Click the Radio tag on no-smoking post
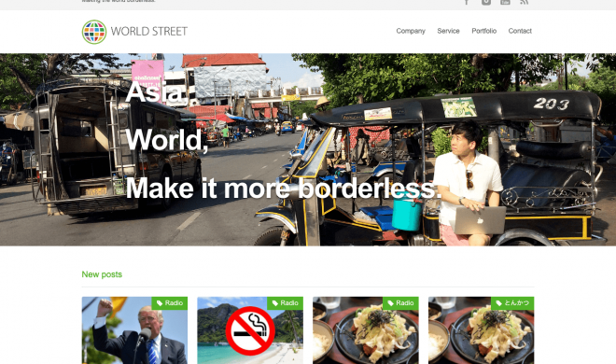The width and height of the screenshot is (616, 364). [x=286, y=303]
